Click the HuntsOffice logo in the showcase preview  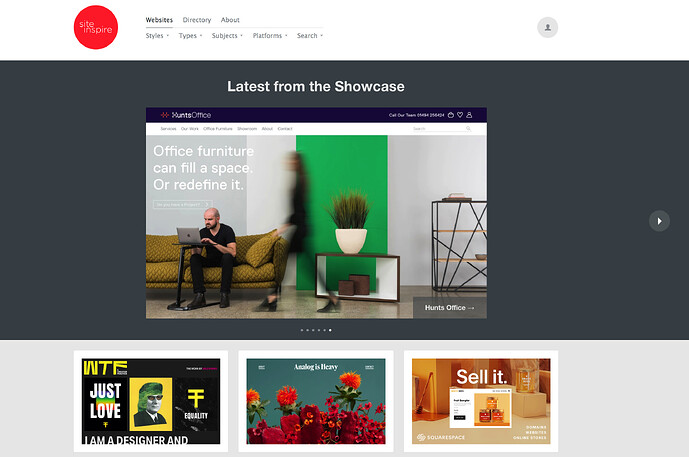[186, 115]
